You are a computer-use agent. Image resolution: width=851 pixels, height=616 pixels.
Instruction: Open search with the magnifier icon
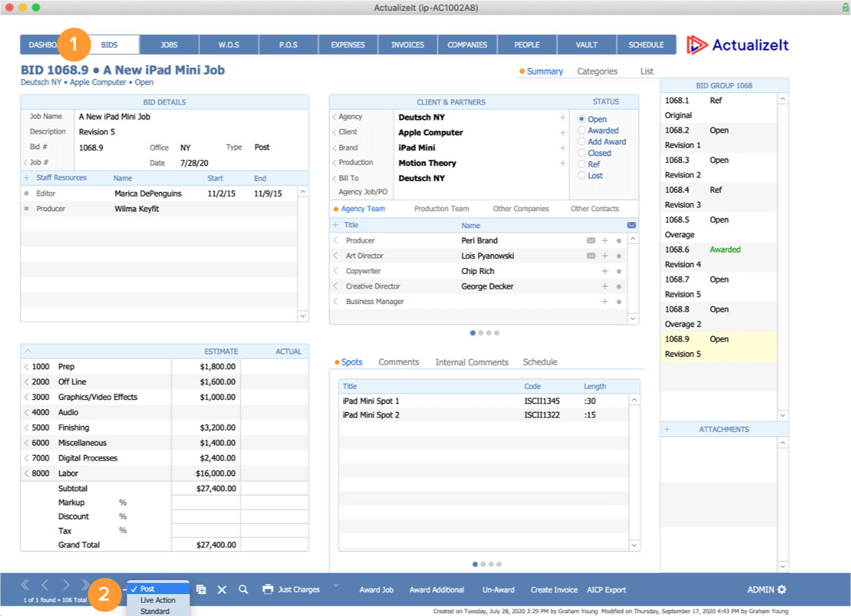(x=243, y=589)
